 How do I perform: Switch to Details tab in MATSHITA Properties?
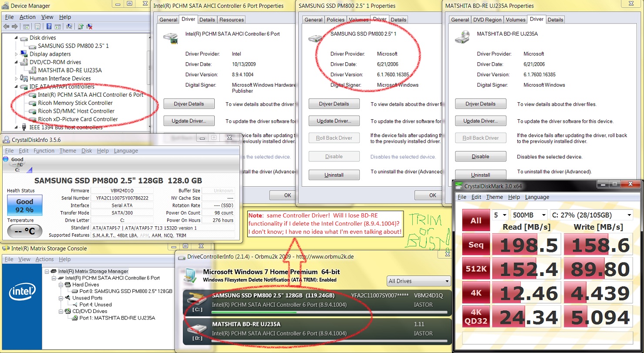click(x=555, y=20)
